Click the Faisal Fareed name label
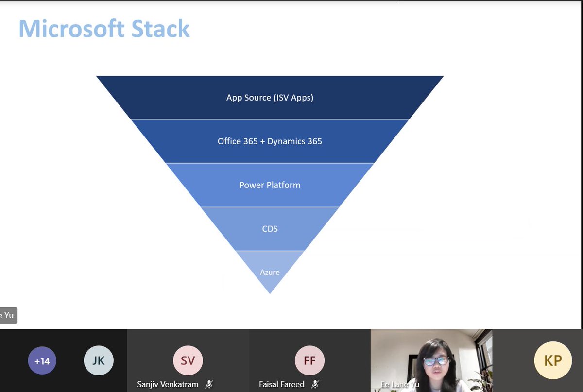Screen dimensions: 583x392 coord(282,384)
